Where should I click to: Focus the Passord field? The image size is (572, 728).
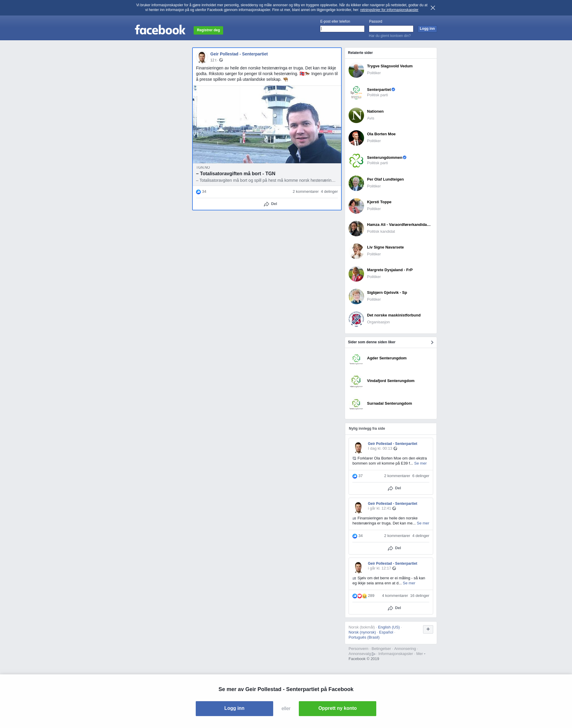click(x=391, y=29)
